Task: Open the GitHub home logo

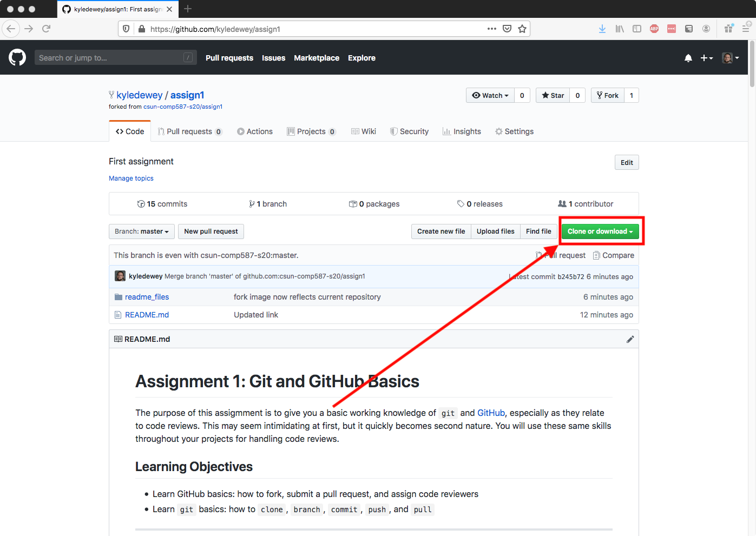Action: pos(17,57)
